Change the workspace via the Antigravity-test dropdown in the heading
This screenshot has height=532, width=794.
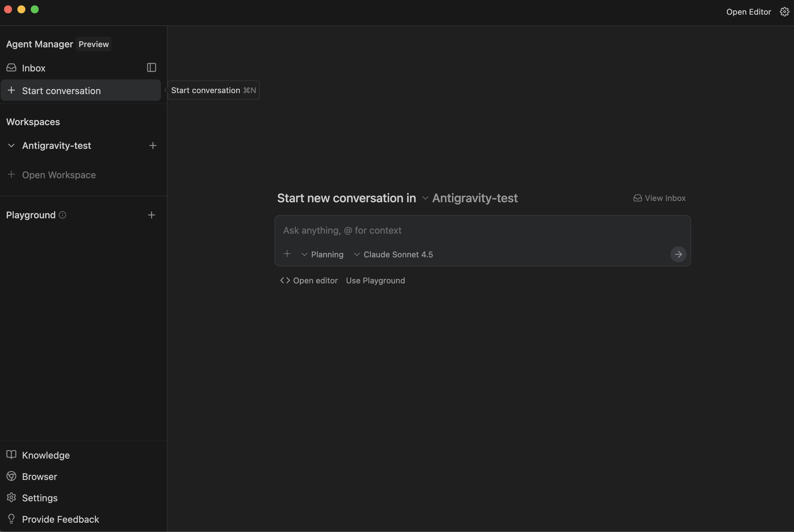pos(470,198)
